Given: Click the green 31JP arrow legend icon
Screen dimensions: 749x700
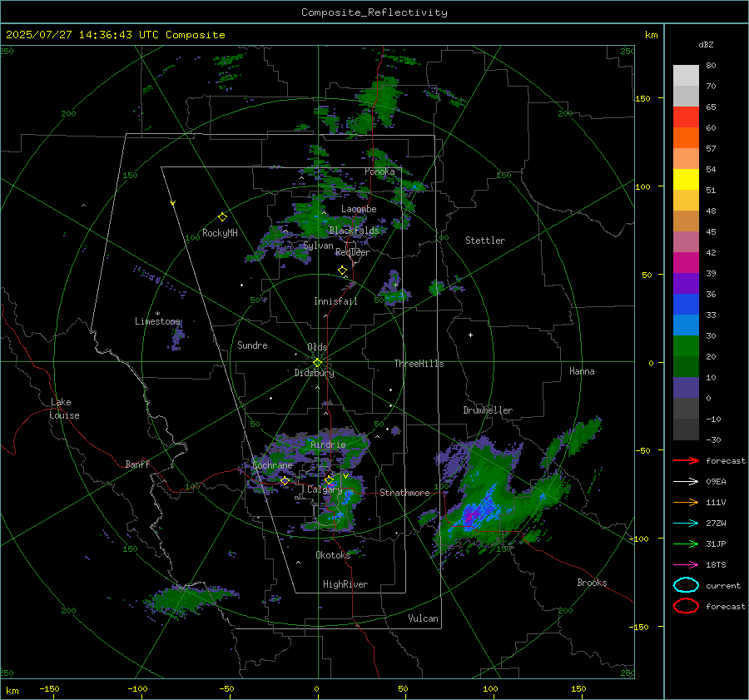Looking at the screenshot, I should tap(686, 544).
